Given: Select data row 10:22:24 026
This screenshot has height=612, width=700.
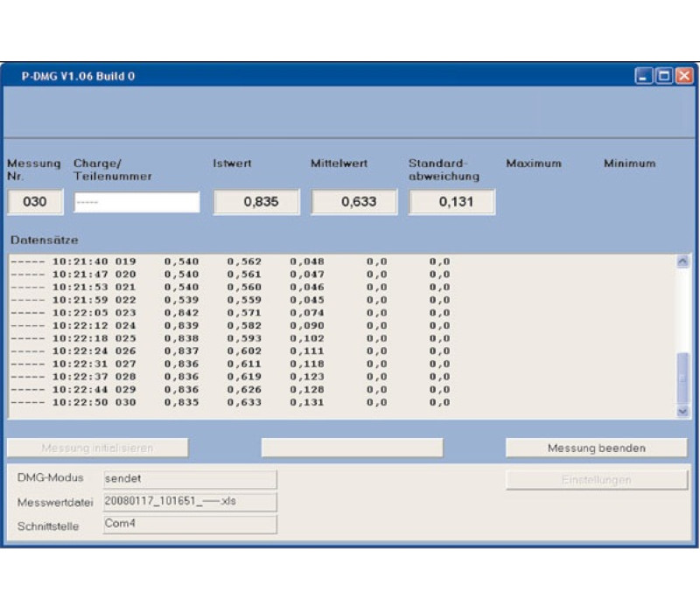Looking at the screenshot, I should tap(230, 351).
